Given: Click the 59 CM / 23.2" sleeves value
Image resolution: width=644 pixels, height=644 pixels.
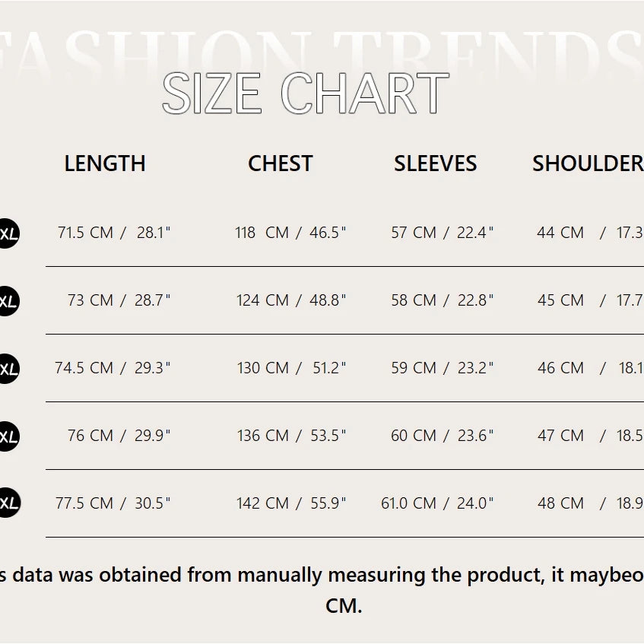Looking at the screenshot, I should [x=443, y=368].
